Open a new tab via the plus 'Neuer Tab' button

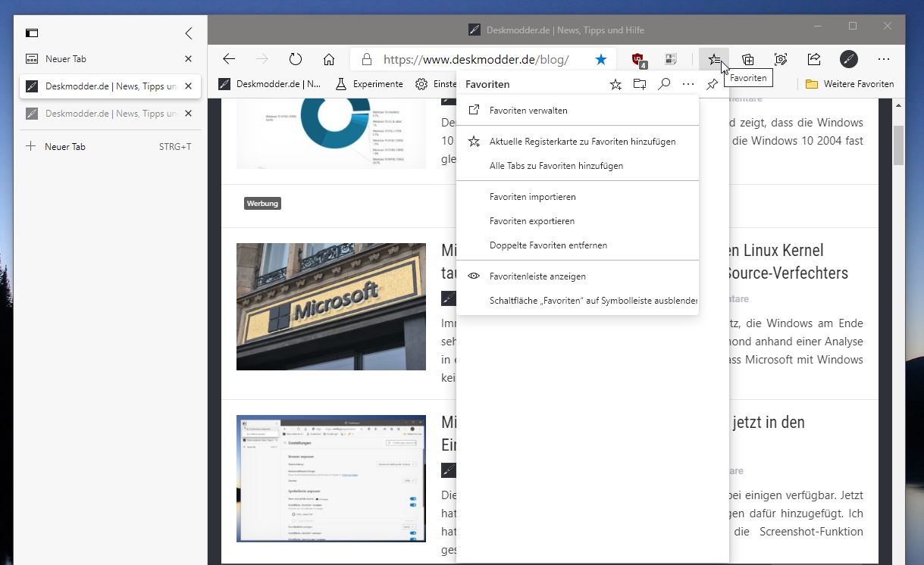click(110, 146)
